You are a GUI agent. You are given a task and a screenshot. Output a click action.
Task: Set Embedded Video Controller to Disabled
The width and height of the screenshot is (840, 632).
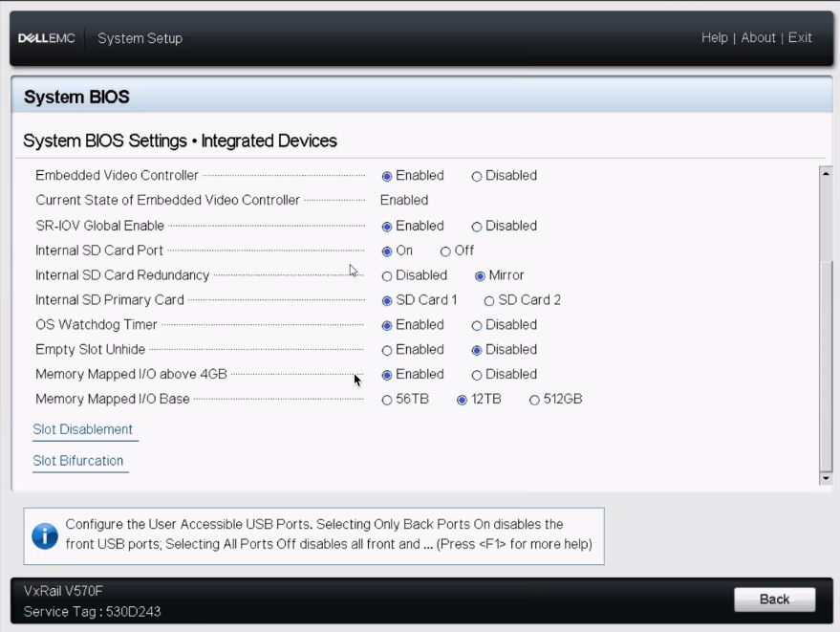476,176
